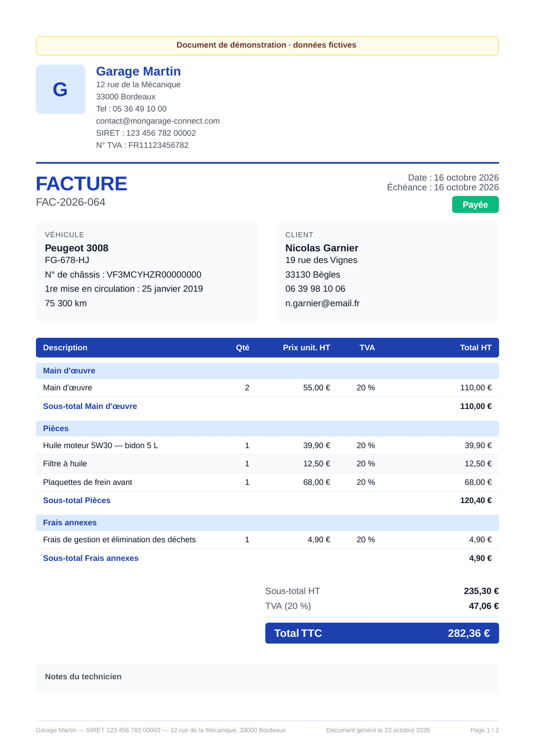Click the mileage 75 300 km
Image resolution: width=535 pixels, height=756 pixels.
pyautogui.click(x=66, y=303)
